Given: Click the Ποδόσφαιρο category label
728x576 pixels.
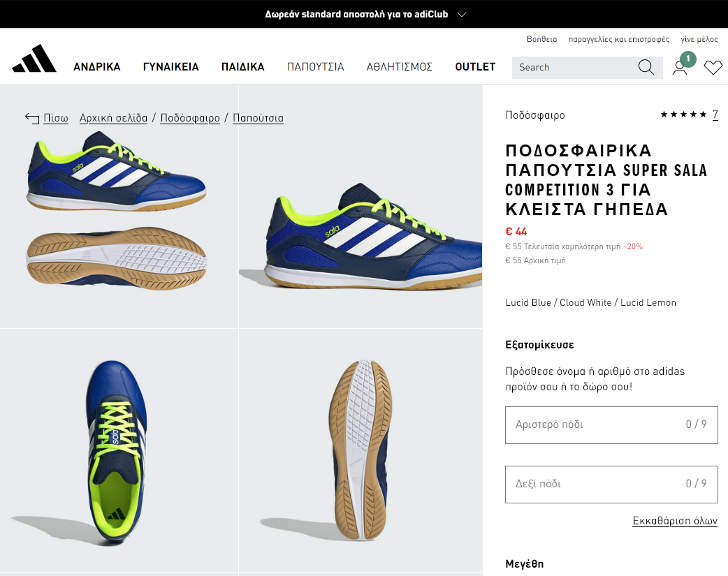Looking at the screenshot, I should click(x=535, y=115).
